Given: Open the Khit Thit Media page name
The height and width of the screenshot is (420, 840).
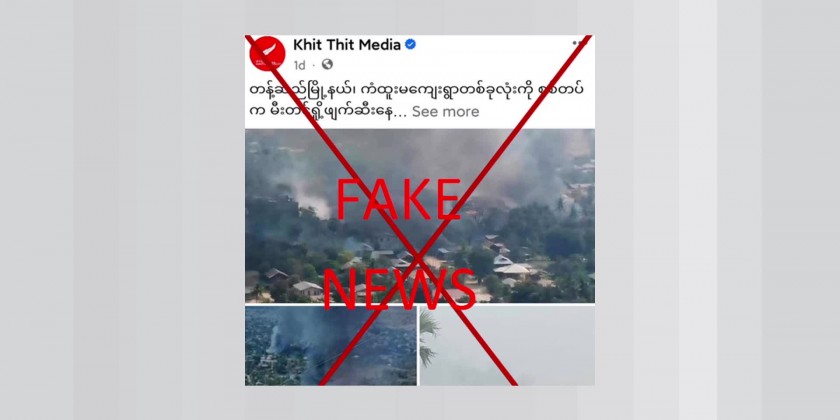Looking at the screenshot, I should point(347,45).
